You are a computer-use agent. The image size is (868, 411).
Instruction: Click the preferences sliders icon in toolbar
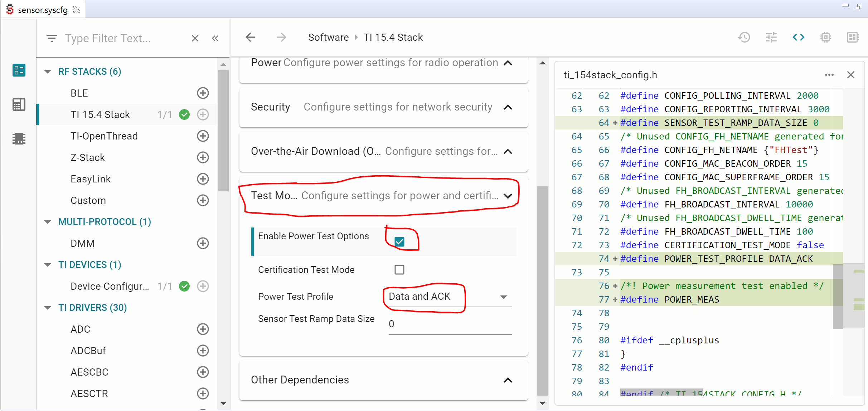click(771, 37)
